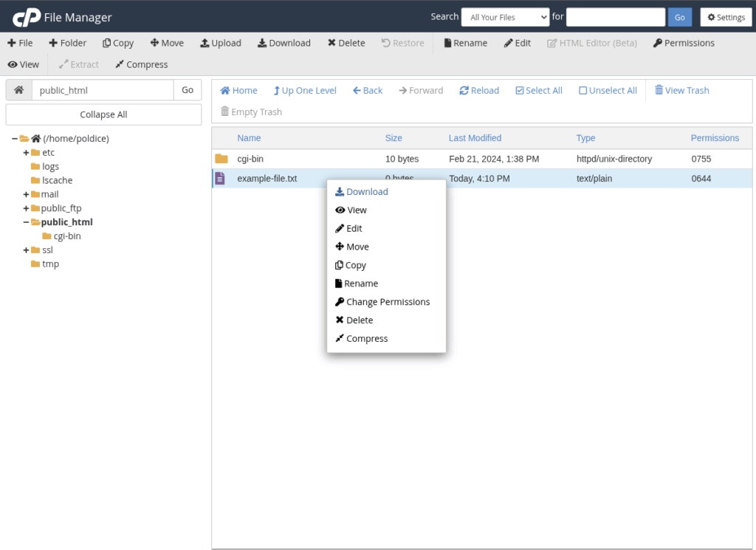Open the All Your Files search dropdown
756x550 pixels.
click(505, 17)
